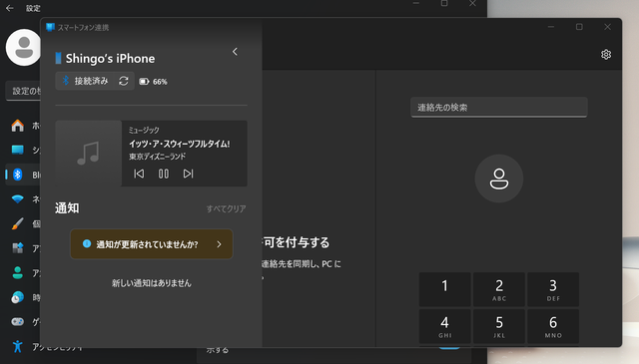Screen dimensions: 639x364
Task: Open Accounts person icon in Settings sidebar
Action: pos(18,272)
